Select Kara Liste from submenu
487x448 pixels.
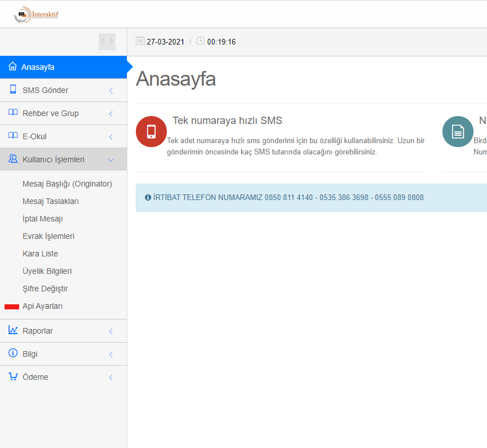pos(40,254)
